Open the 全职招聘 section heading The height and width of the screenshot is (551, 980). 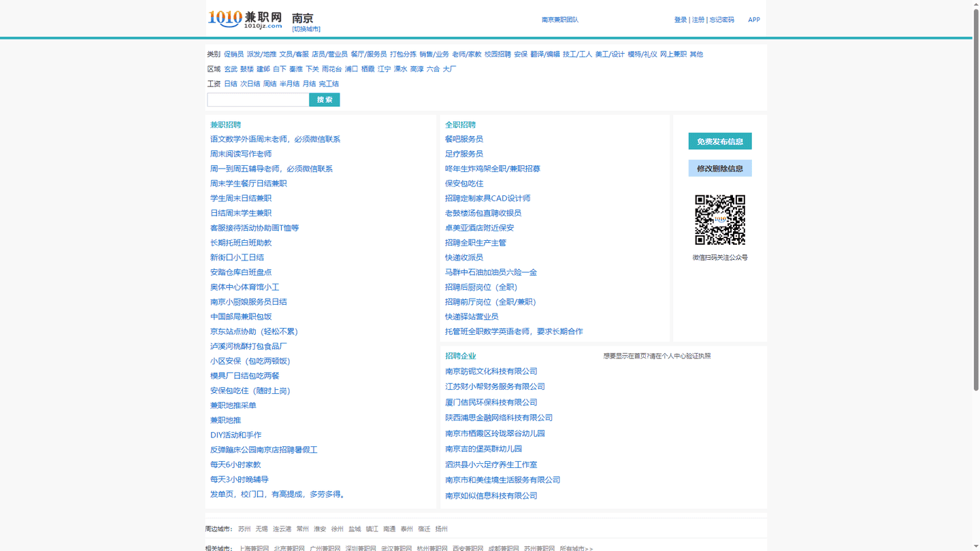point(460,125)
